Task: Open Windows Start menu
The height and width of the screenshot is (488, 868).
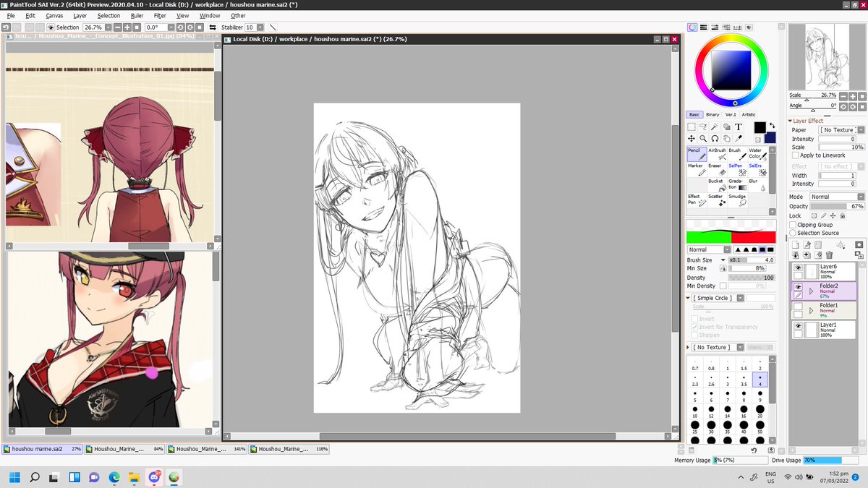Action: point(13,477)
